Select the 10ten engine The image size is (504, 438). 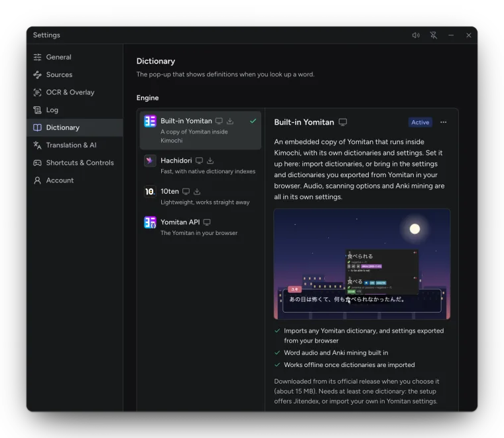click(x=200, y=196)
